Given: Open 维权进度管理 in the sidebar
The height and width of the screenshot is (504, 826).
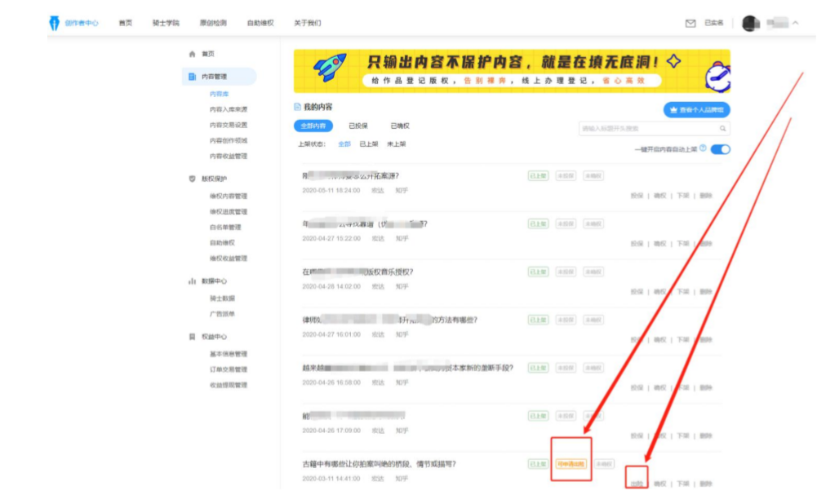Looking at the screenshot, I should pos(228,212).
